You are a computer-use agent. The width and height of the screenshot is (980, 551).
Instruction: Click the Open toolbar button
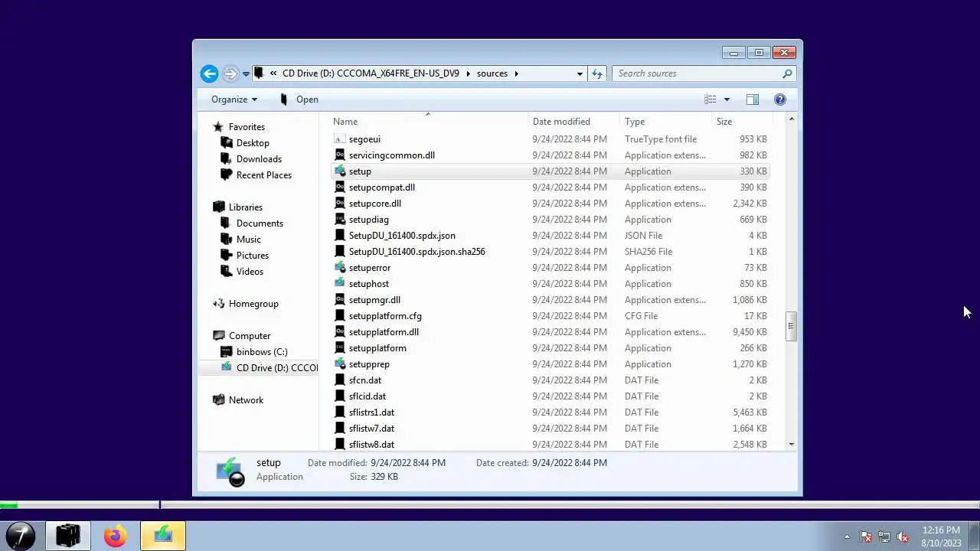coord(299,99)
